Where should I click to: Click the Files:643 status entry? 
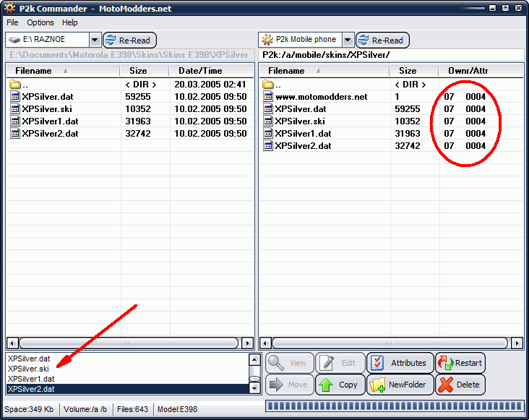coord(132,409)
